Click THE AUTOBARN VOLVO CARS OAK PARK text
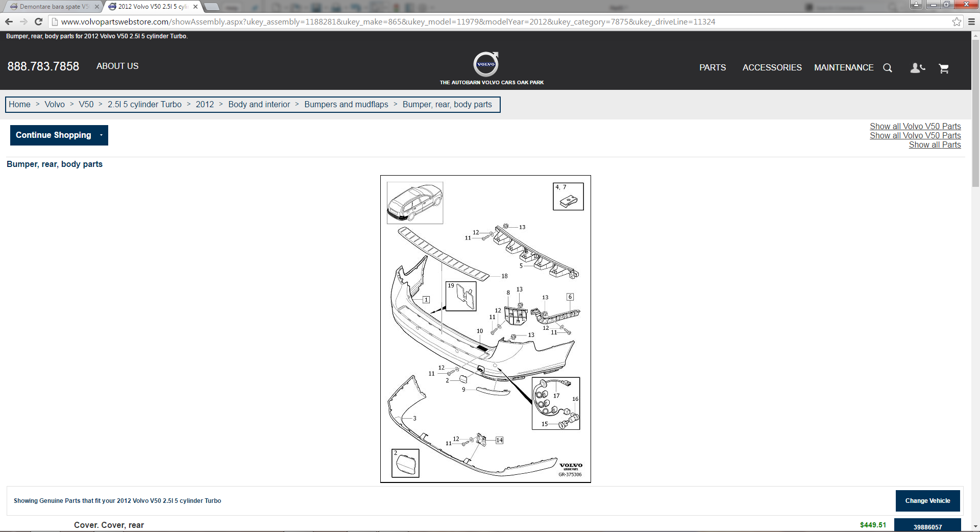This screenshot has width=980, height=532. 492,82
